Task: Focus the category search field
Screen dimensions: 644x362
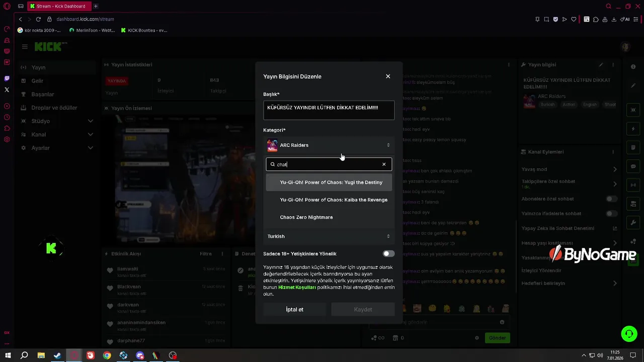Action: click(329, 164)
